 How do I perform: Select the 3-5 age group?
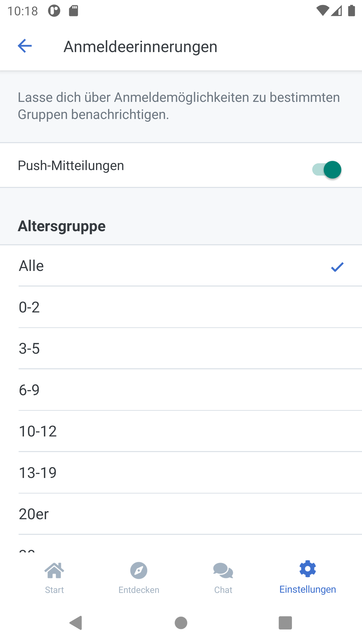coord(181,348)
